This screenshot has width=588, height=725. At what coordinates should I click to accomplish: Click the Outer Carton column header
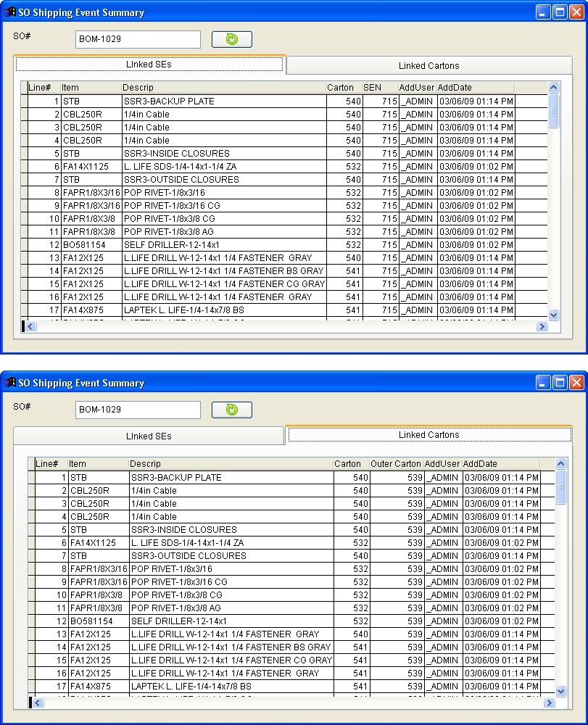[396, 464]
